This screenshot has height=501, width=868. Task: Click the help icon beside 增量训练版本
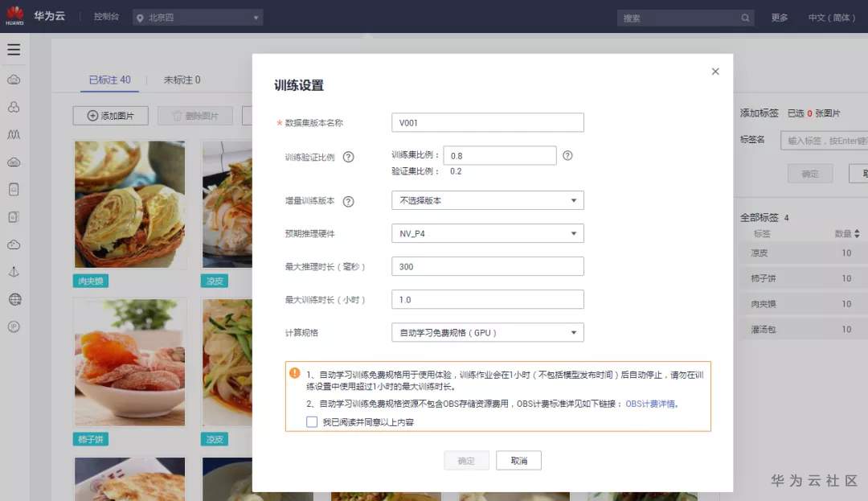(348, 202)
